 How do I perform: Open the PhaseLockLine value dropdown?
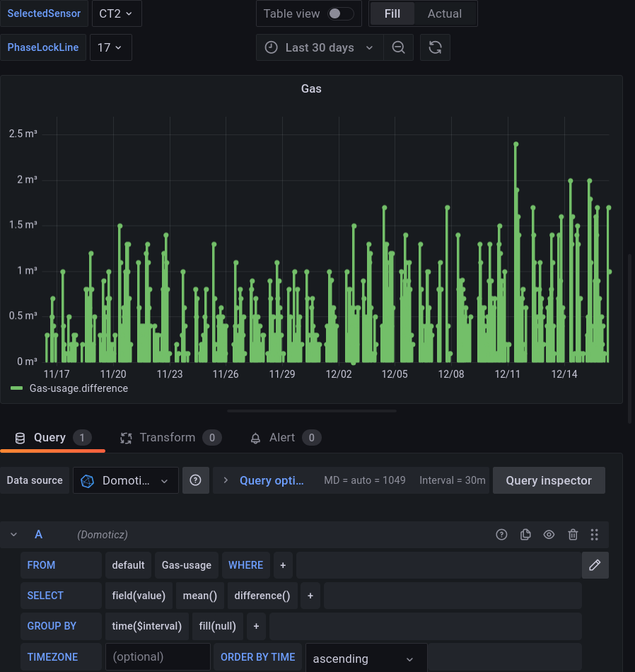110,47
